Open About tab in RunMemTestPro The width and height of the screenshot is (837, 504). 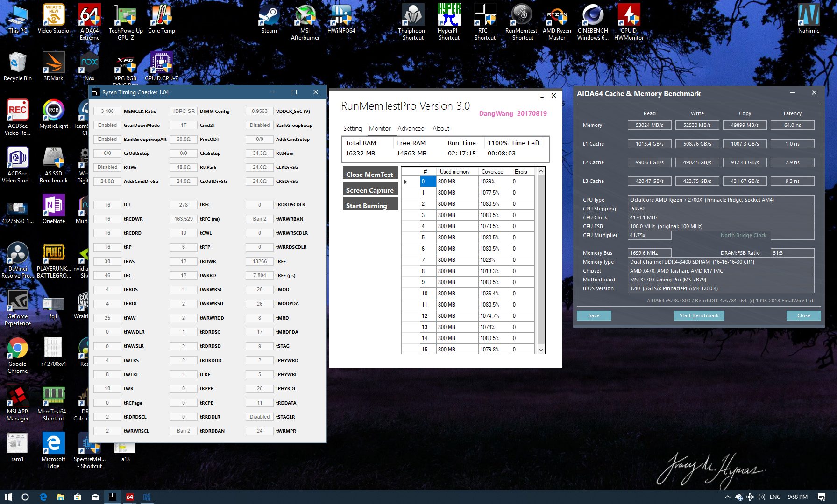[440, 128]
